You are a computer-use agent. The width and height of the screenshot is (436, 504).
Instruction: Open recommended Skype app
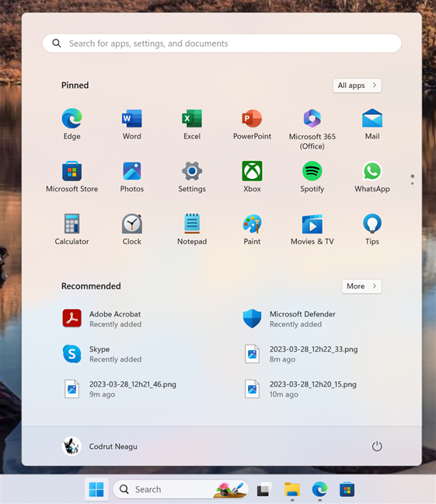pos(102,354)
